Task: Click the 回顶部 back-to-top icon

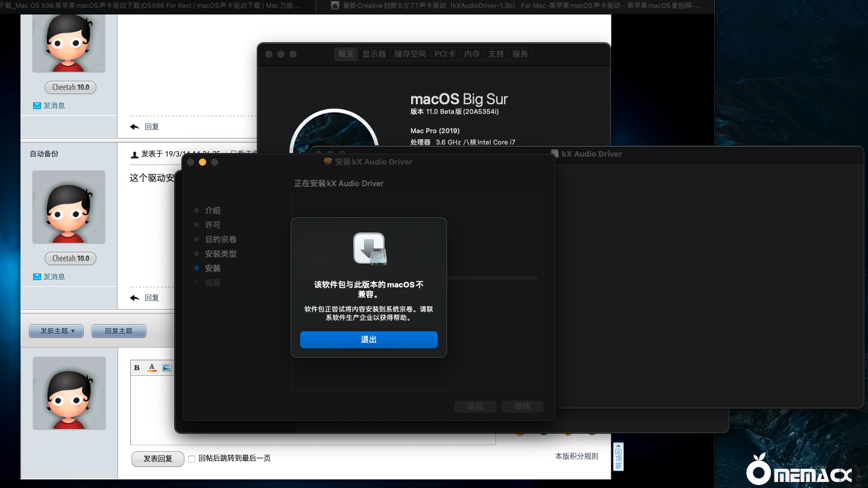Action: click(618, 457)
